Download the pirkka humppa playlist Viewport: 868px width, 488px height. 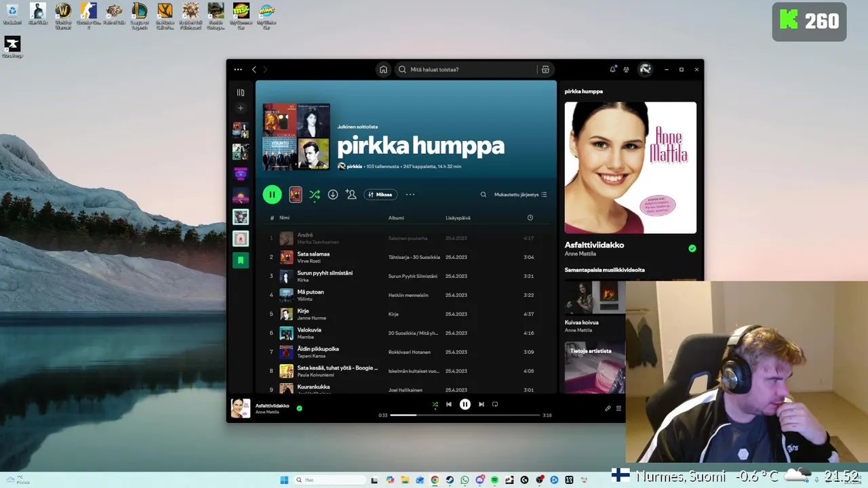tap(333, 195)
